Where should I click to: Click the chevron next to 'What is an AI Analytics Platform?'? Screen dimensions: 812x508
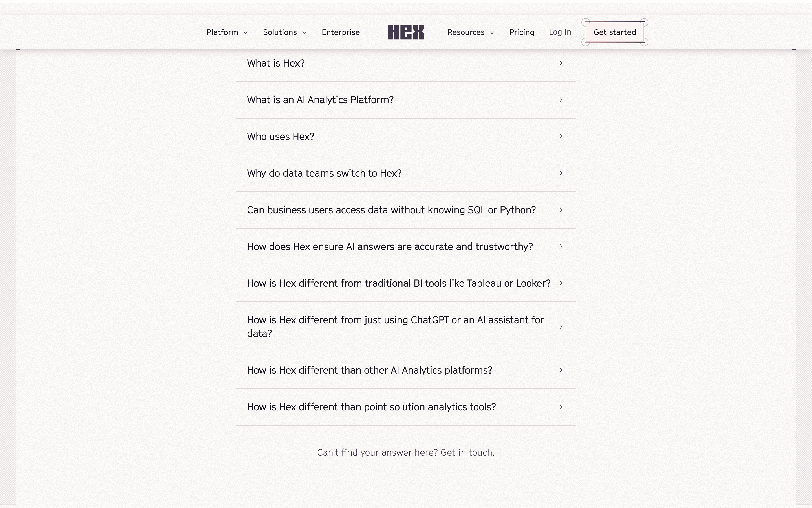pos(561,100)
